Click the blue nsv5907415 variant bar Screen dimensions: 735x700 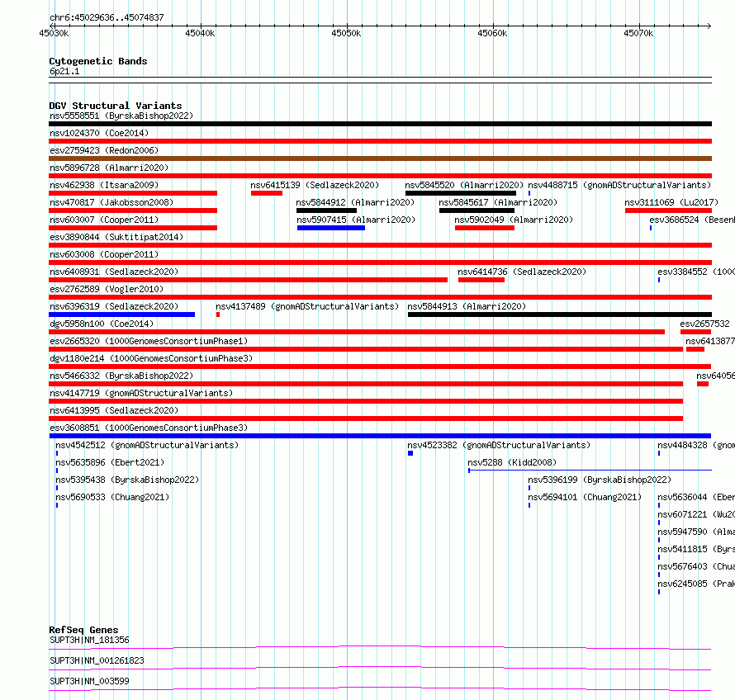coord(331,228)
